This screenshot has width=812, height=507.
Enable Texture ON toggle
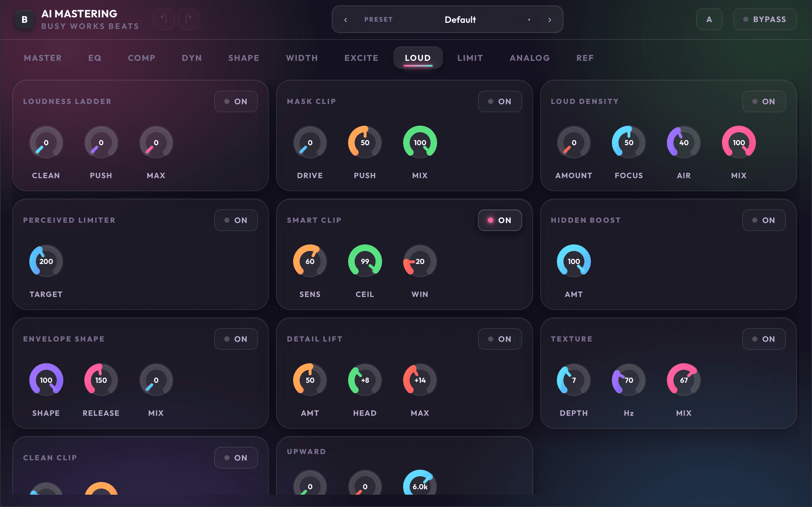coord(764,339)
